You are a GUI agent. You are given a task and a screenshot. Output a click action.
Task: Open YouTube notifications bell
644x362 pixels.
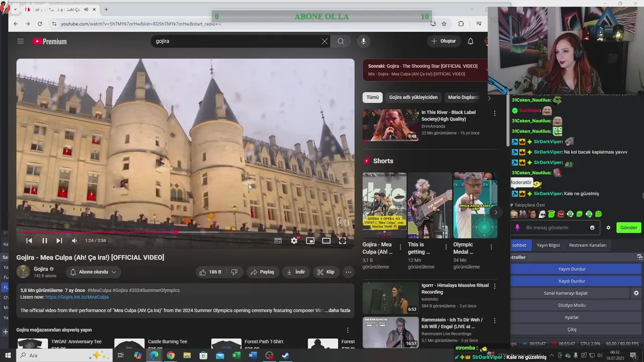[x=470, y=41]
